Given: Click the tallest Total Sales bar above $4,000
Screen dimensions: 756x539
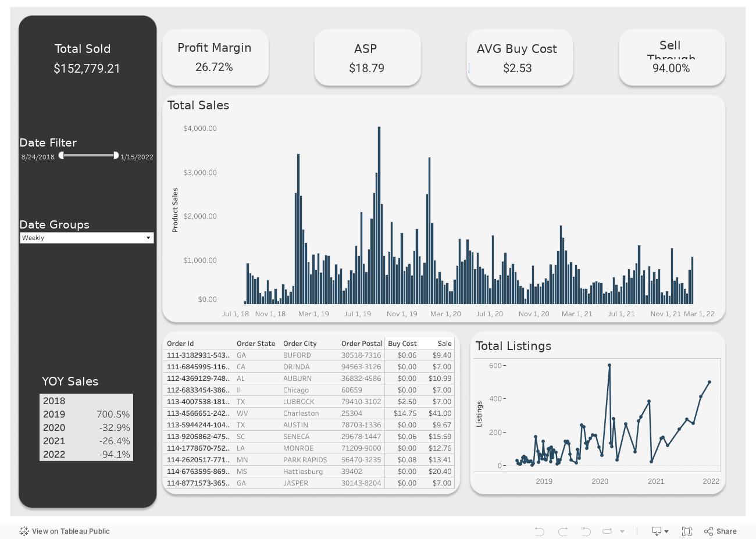Looking at the screenshot, I should (379, 215).
